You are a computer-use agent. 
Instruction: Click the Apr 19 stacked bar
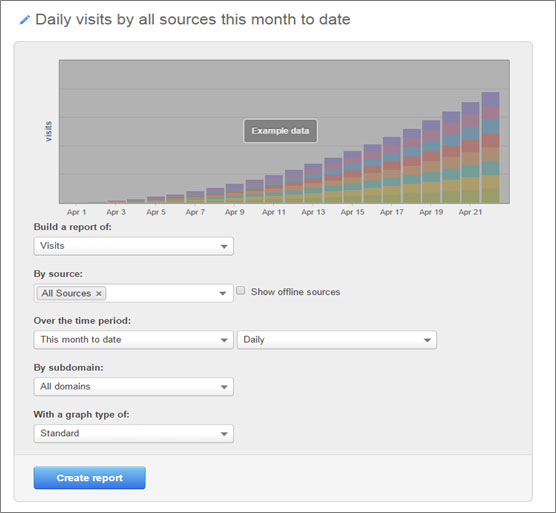click(431, 162)
